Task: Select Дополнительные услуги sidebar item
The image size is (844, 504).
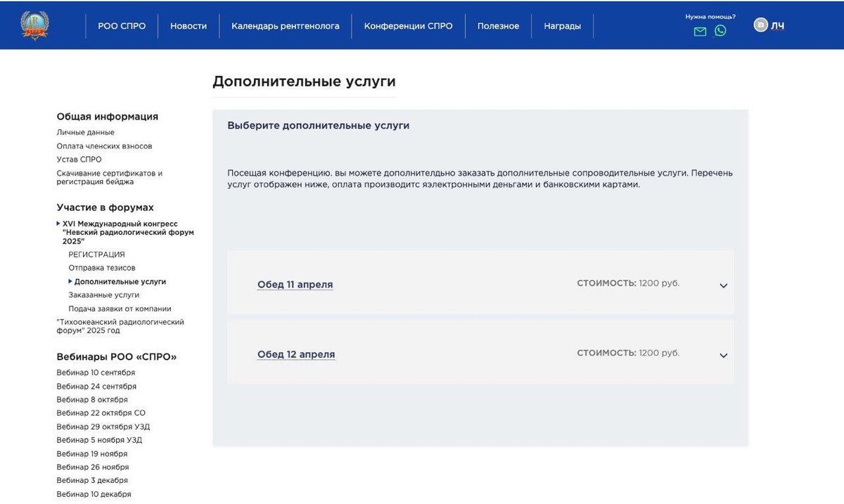Action: [120, 281]
